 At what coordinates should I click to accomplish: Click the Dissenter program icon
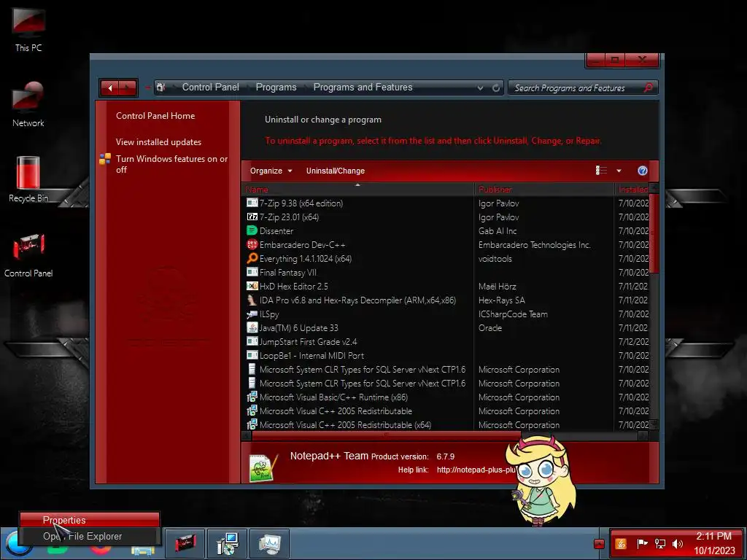[252, 230]
